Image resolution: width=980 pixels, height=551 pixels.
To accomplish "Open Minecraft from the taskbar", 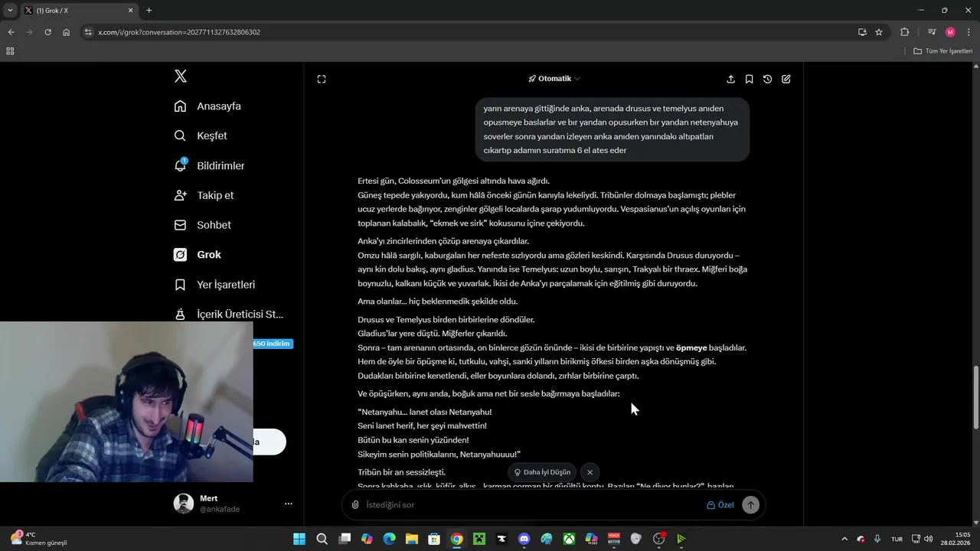I will 479,539.
